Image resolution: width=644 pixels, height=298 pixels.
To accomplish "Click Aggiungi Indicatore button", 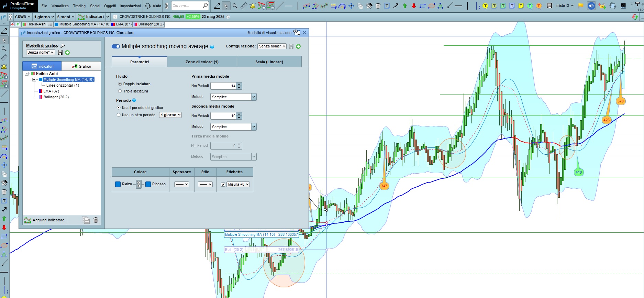I will click(45, 220).
